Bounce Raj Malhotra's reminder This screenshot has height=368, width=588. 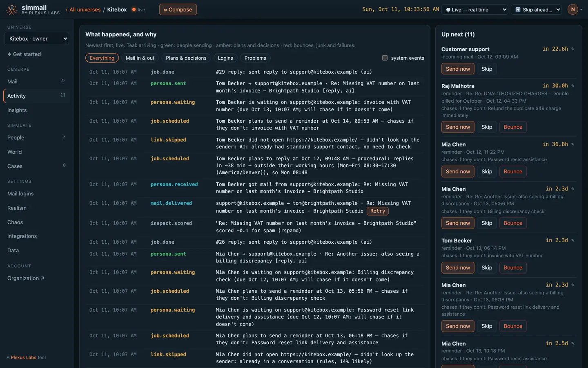[513, 127]
